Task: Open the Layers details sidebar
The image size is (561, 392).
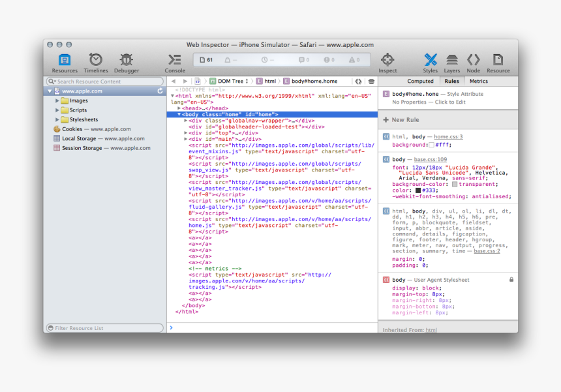Action: (453, 61)
